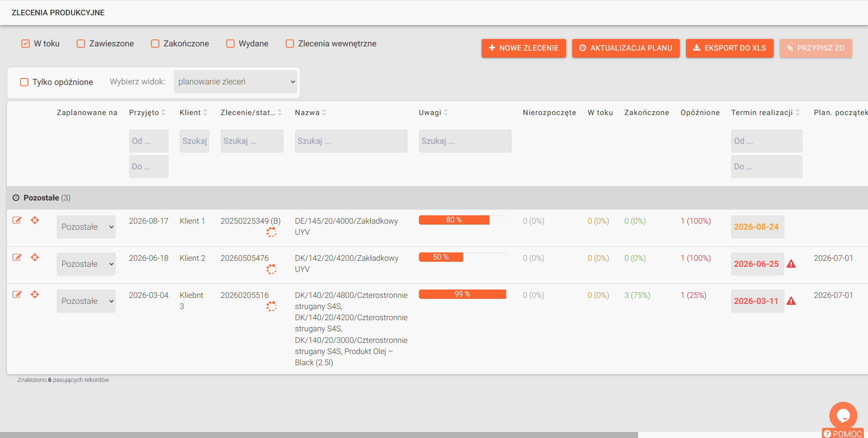Screen dimensions: 868x438
Task: Click the edit icon for Kliebnt 3 order
Action: (x=17, y=295)
